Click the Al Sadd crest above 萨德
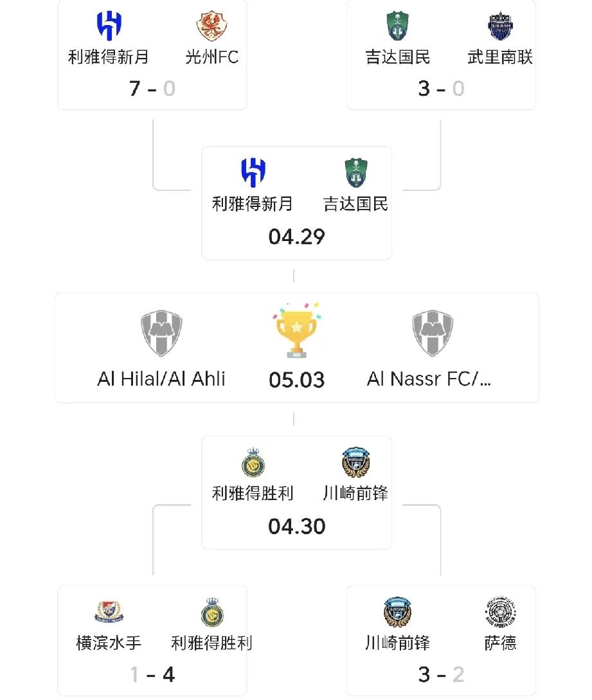The image size is (592, 700). [500, 611]
